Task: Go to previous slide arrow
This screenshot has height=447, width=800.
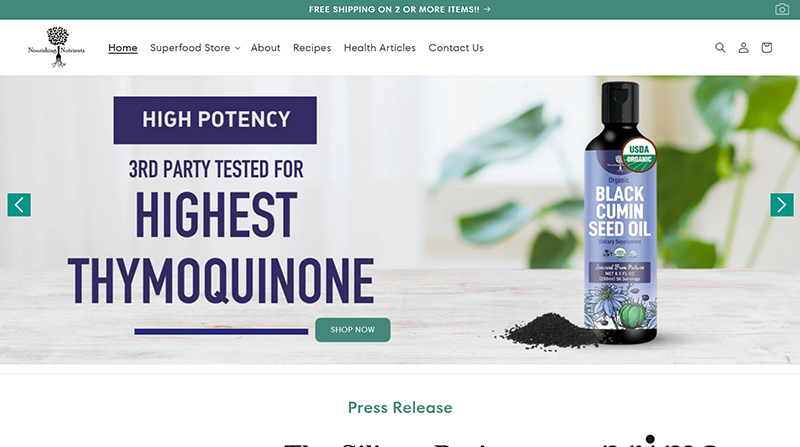Action: (19, 205)
